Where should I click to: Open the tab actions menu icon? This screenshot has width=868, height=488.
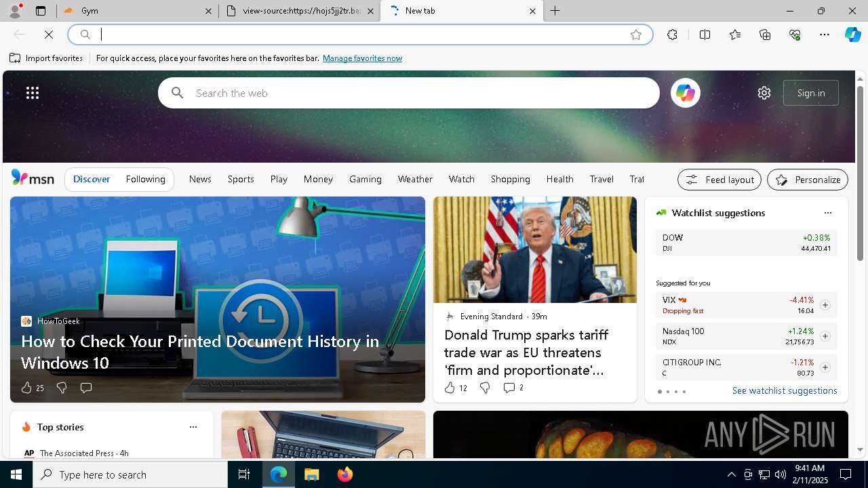41,11
